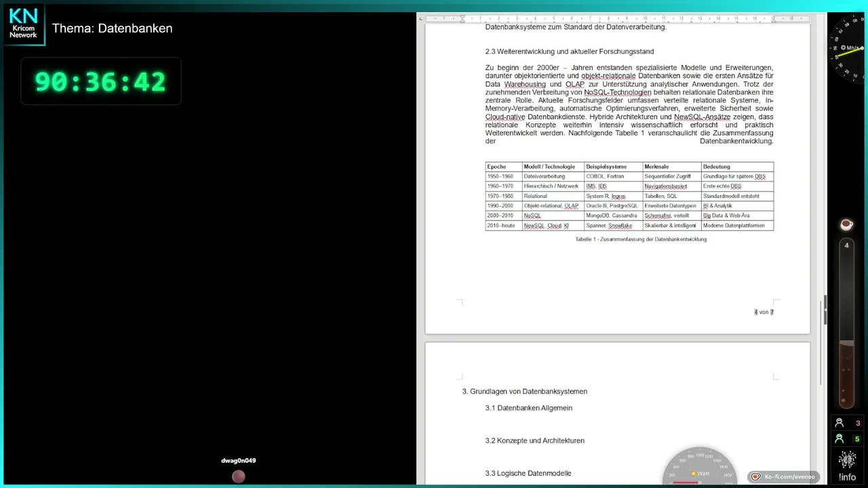
Task: Click the Tabelle 1 caption text
Action: [641, 239]
